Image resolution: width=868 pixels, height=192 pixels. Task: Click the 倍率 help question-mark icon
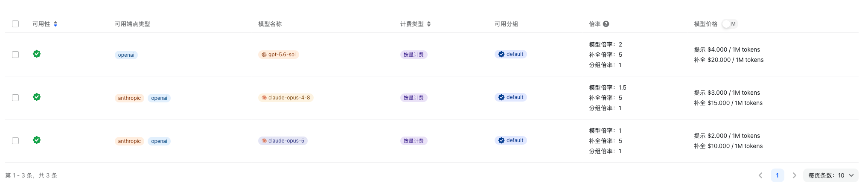[606, 24]
